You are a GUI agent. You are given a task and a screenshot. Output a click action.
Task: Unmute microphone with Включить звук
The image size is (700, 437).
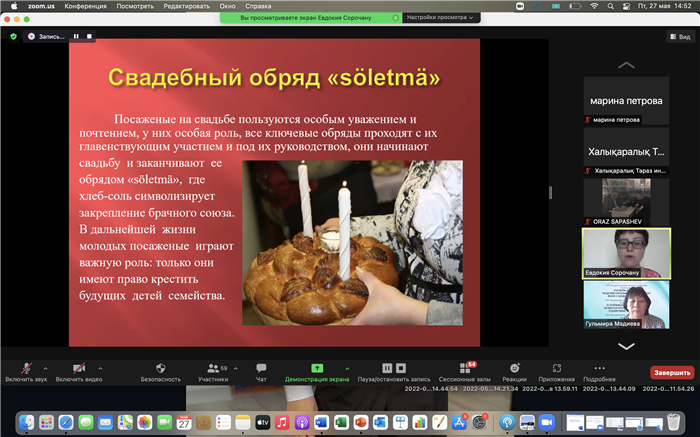click(24, 371)
